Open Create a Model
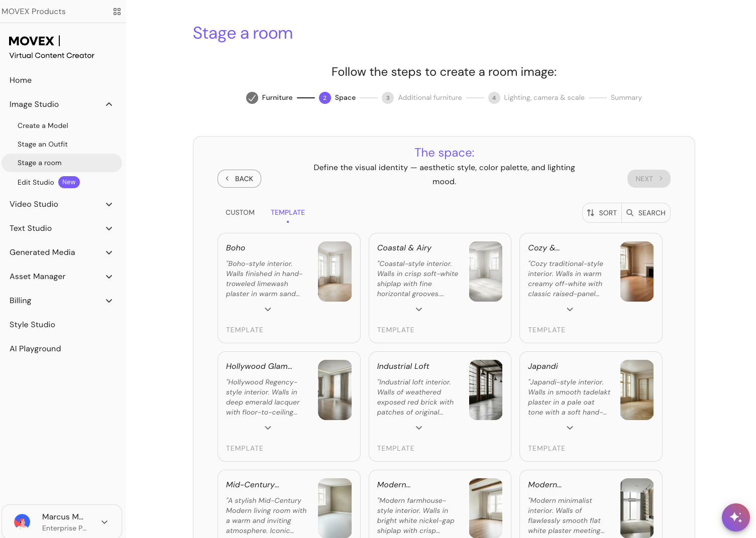Screen dimensions: 756x538 [43, 125]
